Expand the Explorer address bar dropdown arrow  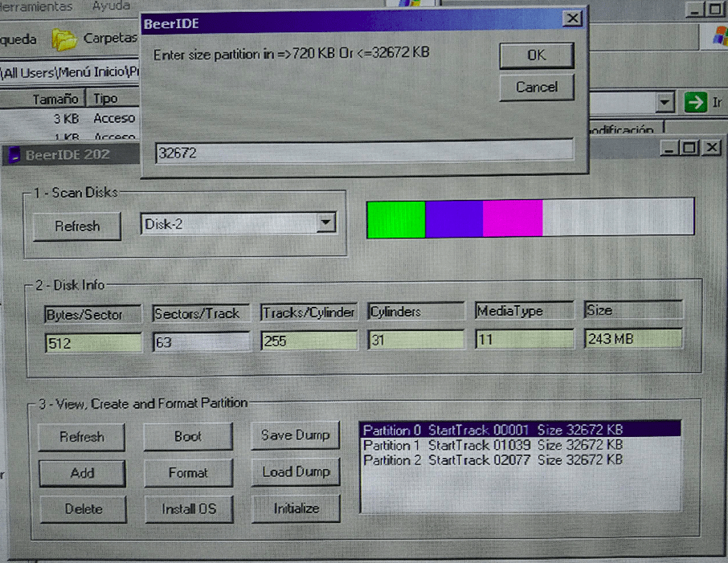coord(664,103)
